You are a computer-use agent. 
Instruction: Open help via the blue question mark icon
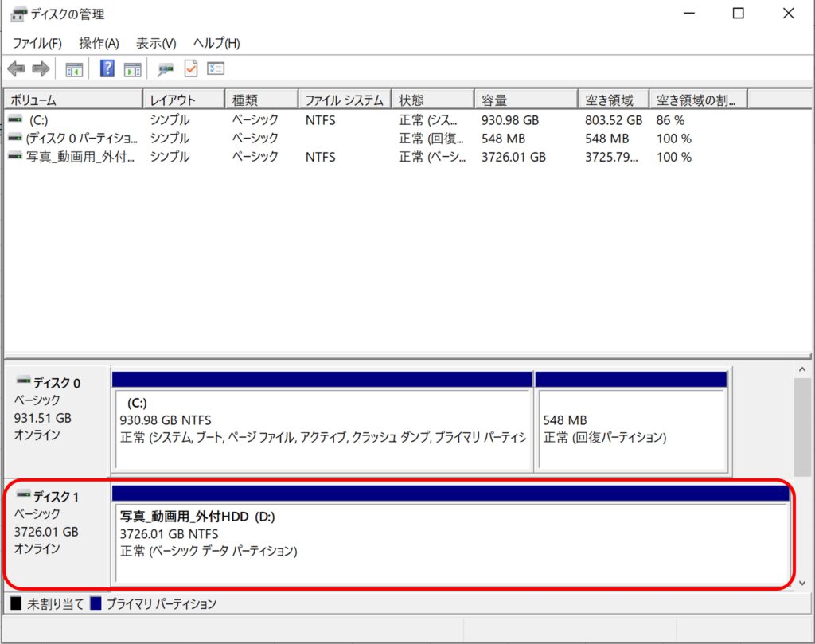(107, 69)
